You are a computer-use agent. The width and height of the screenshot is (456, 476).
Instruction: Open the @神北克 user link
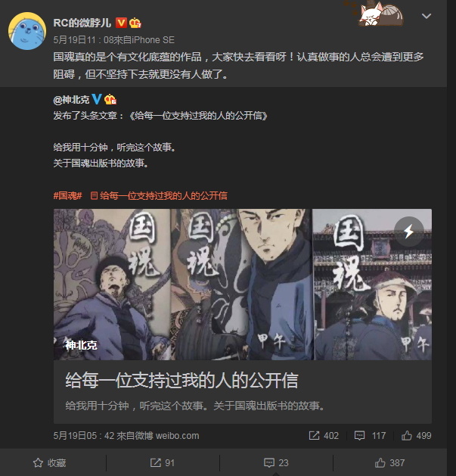[71, 100]
